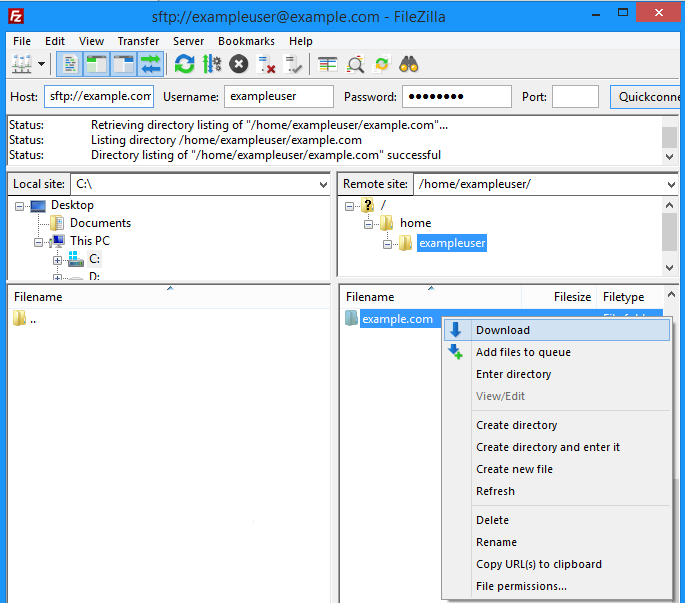
Task: Choose Create directory and enter it
Action: [557, 447]
